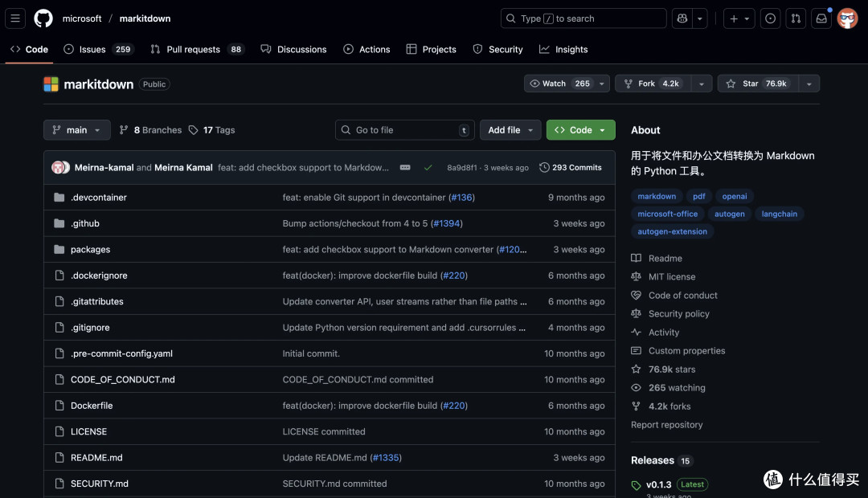Open pull request #1394 link
This screenshot has height=498, width=868.
tap(446, 223)
